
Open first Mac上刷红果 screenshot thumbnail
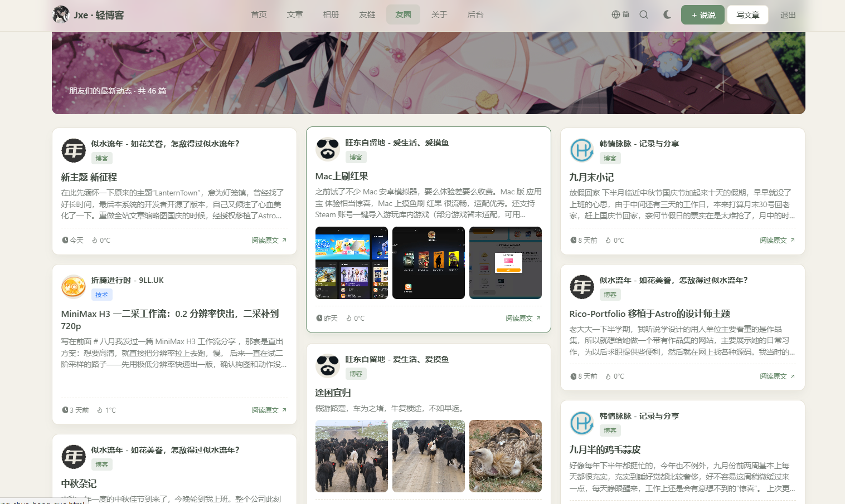point(352,263)
